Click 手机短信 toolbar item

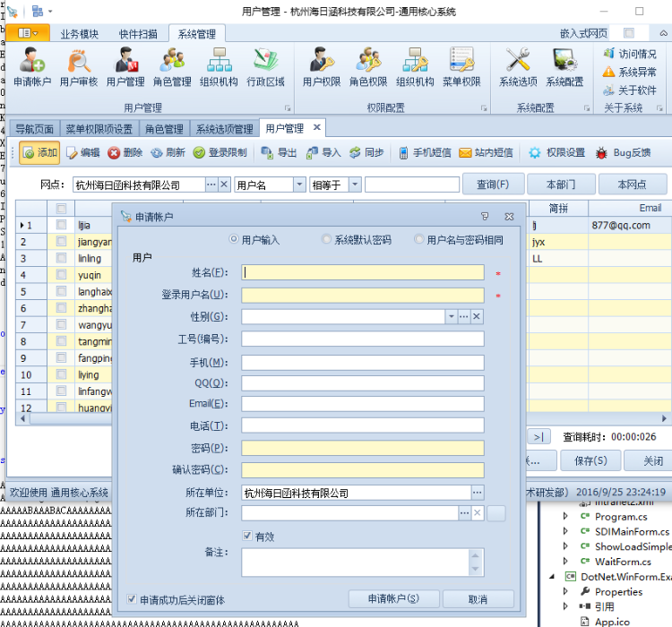tap(425, 152)
